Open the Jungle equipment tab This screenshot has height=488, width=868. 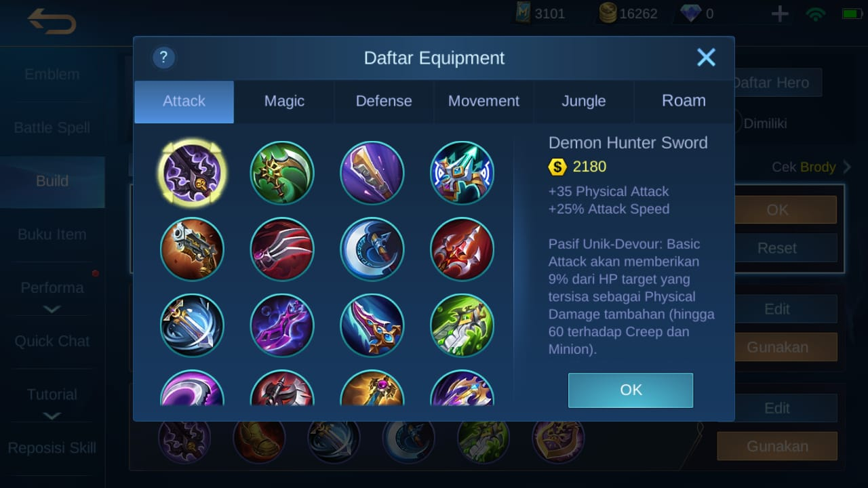point(584,101)
